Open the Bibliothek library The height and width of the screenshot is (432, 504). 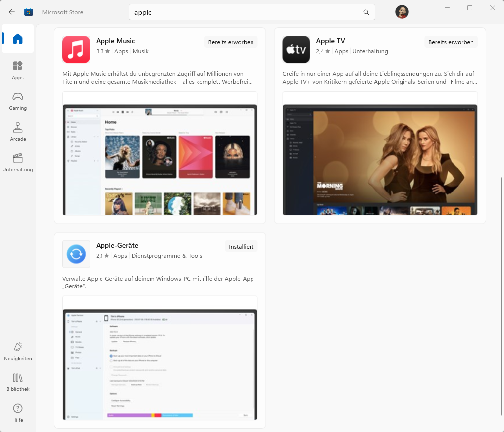(x=18, y=382)
